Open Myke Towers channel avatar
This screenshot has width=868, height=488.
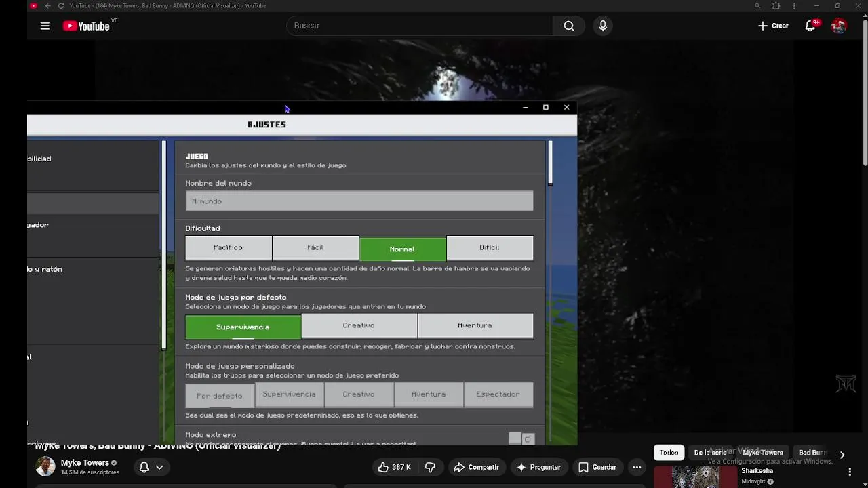[x=45, y=466]
